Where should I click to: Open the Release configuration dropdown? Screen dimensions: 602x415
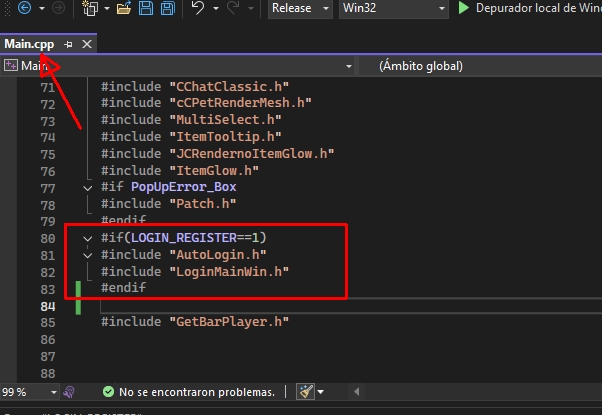[300, 8]
